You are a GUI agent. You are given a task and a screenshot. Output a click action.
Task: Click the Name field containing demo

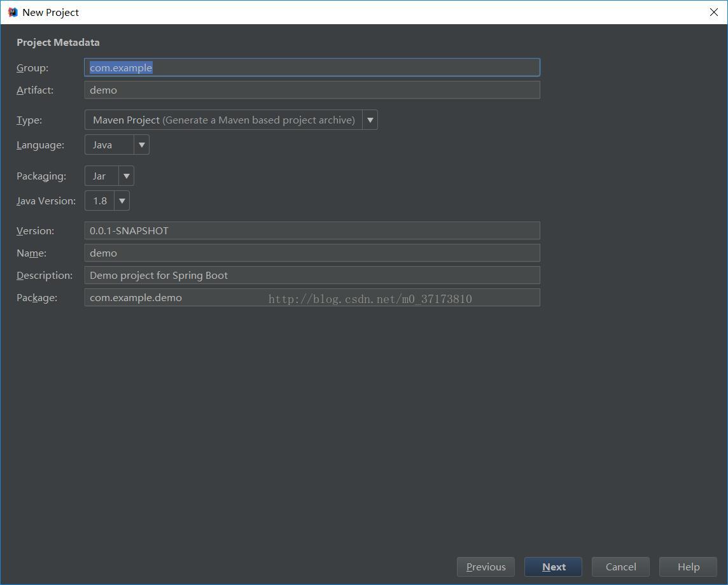(312, 253)
